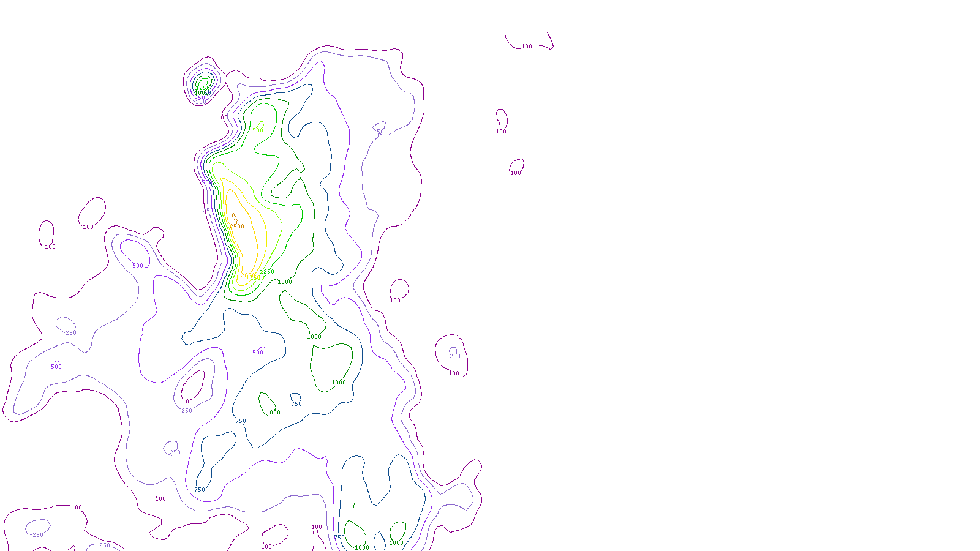Click the orange "2500" contour label

237,227
